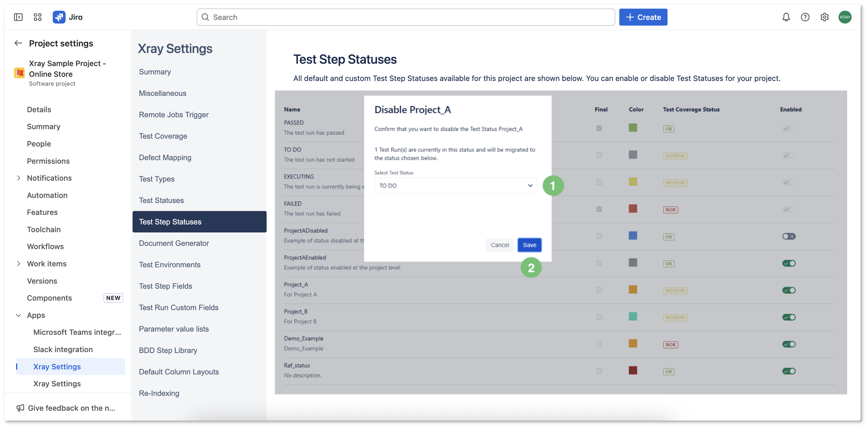
Task: Enable the ProjectADisabled status toggle
Action: [788, 236]
